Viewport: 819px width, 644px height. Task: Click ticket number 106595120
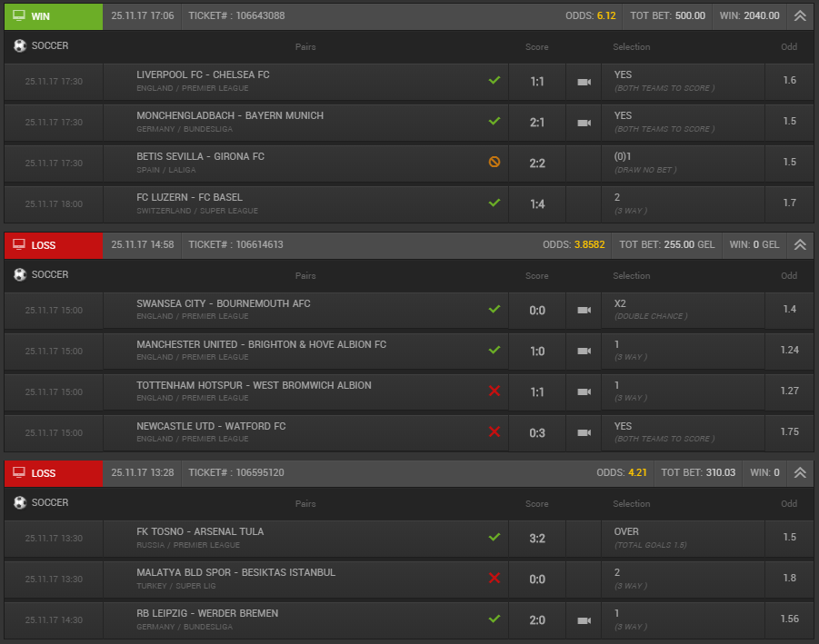tap(260, 472)
